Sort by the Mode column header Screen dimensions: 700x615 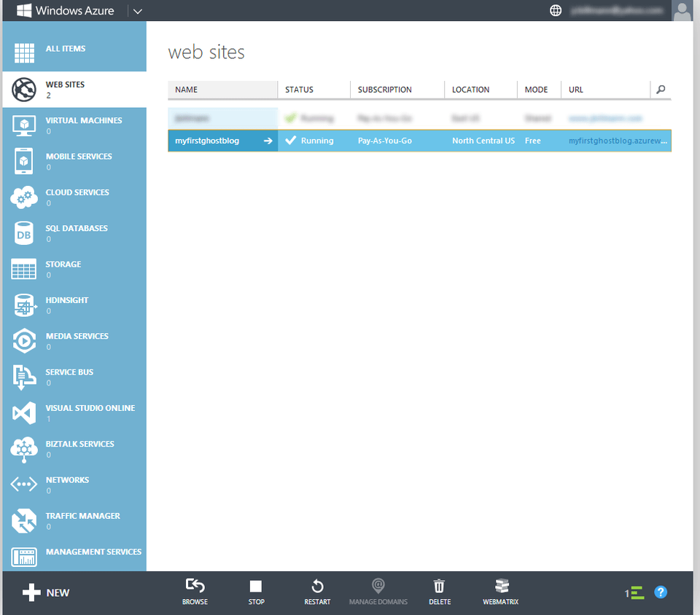(539, 89)
